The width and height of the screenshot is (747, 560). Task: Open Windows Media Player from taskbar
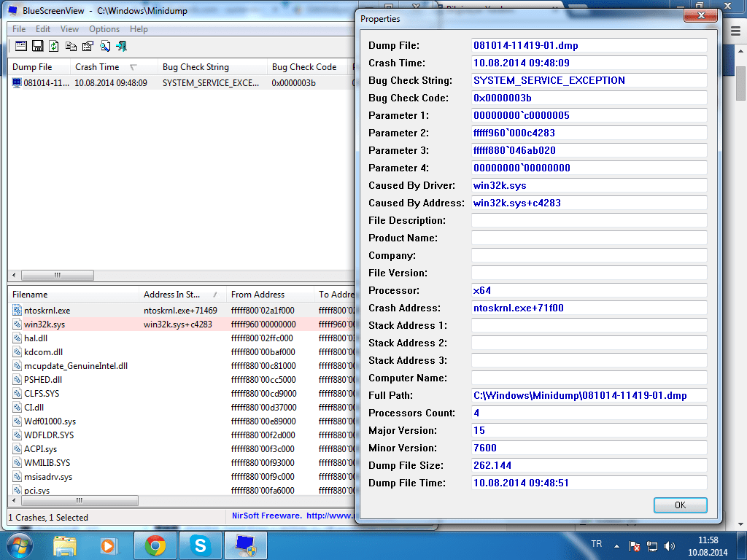[108, 545]
